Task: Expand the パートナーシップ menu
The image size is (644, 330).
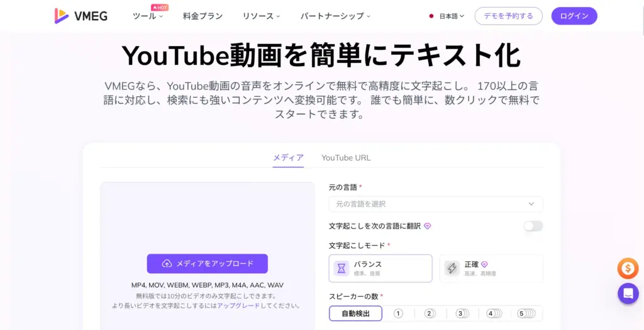Action: [x=335, y=16]
